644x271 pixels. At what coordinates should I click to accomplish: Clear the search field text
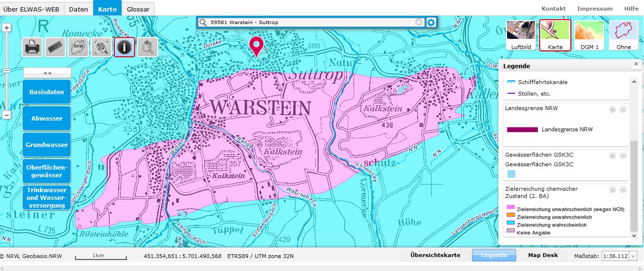tap(419, 22)
